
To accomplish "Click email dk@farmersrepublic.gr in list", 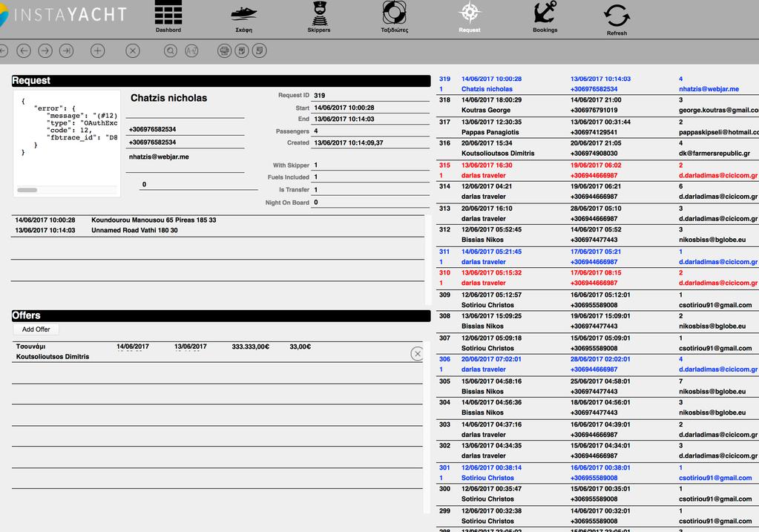I will click(714, 154).
